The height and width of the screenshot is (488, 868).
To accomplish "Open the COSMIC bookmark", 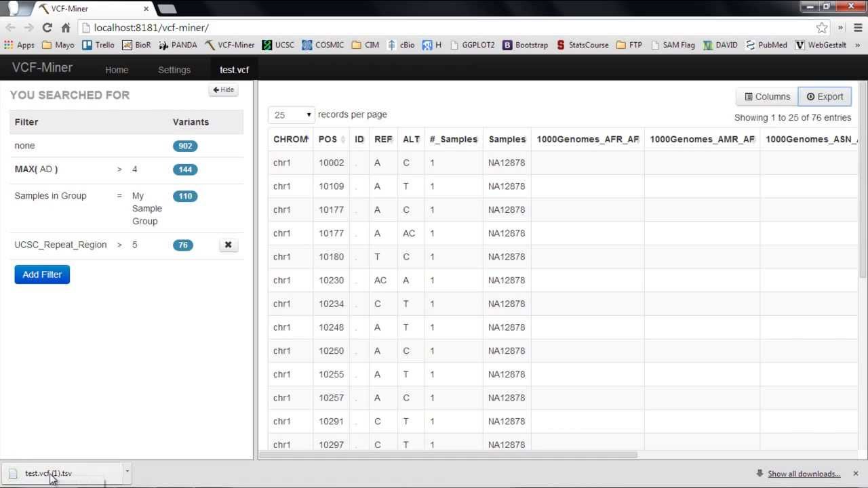I will pyautogui.click(x=323, y=45).
